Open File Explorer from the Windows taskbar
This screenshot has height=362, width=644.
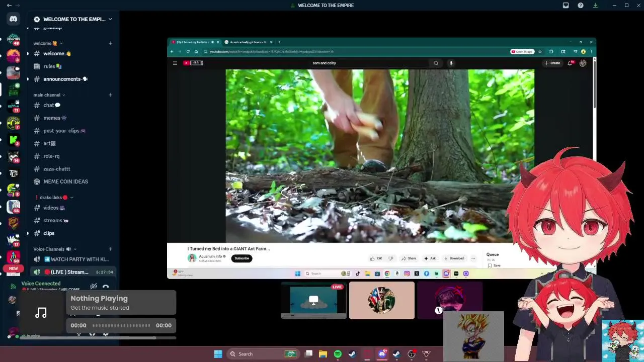click(x=323, y=354)
